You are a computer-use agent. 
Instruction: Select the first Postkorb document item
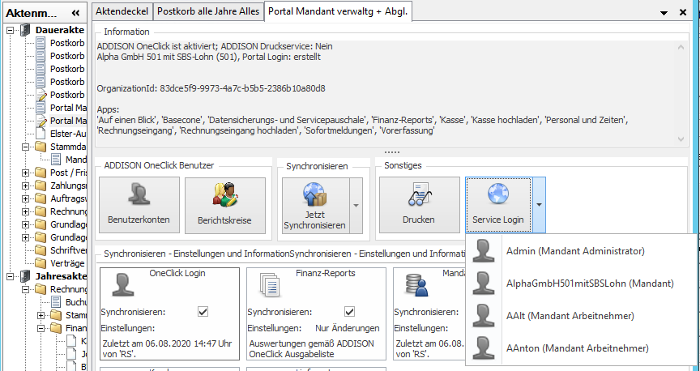67,43
